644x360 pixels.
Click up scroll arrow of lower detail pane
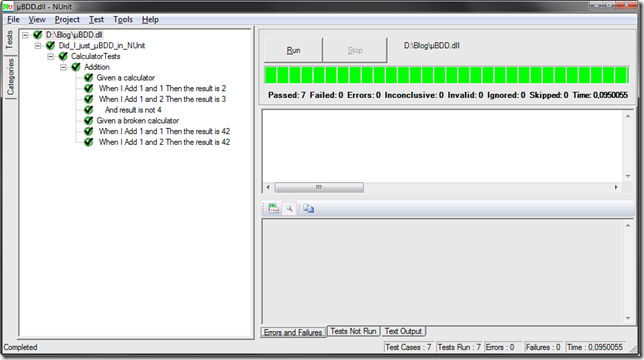[x=628, y=225]
